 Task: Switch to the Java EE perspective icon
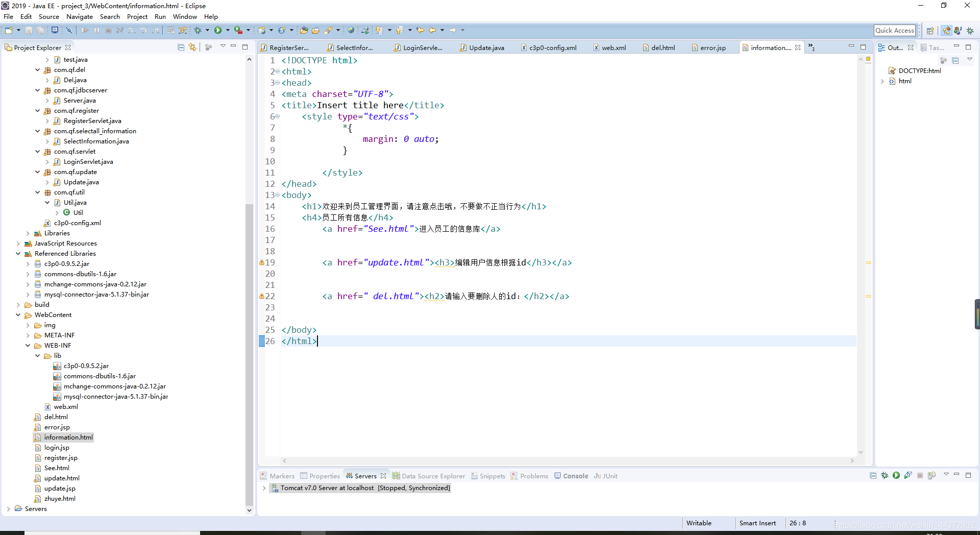pyautogui.click(x=946, y=31)
